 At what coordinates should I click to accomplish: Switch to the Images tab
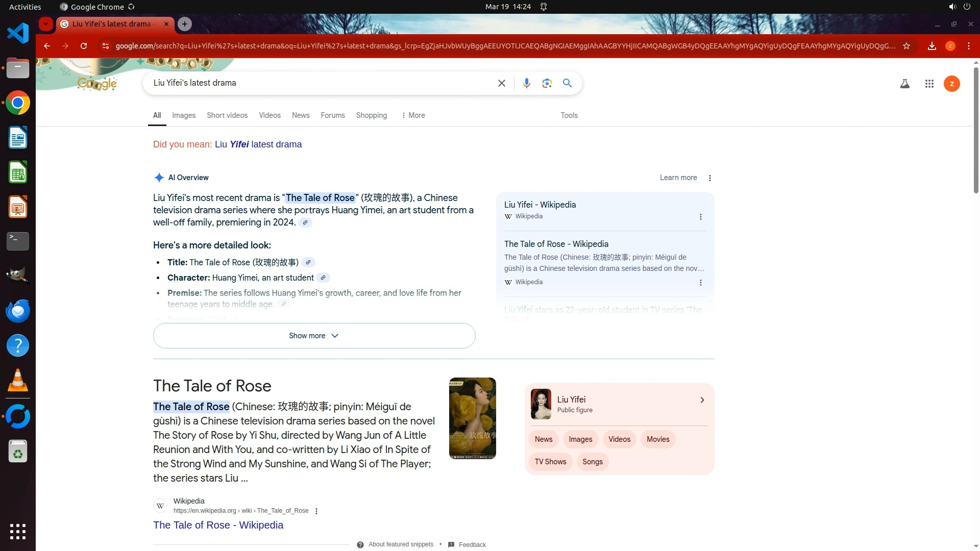coord(183,115)
